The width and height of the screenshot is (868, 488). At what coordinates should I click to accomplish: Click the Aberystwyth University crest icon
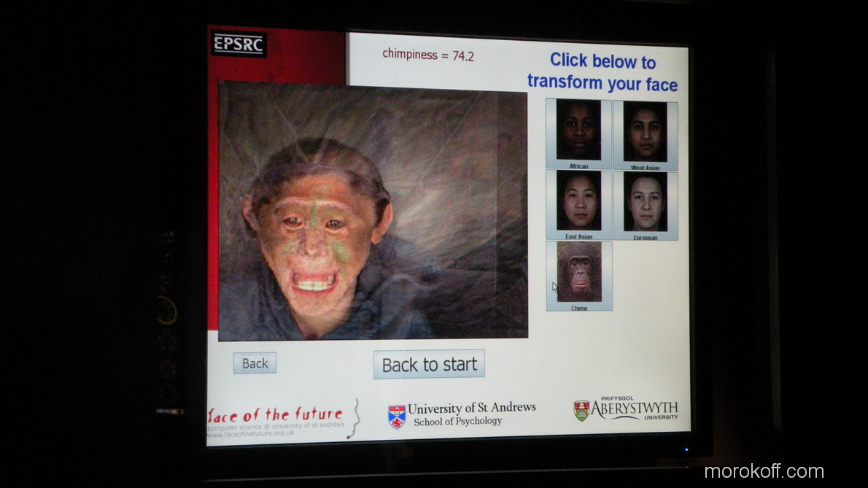coord(581,410)
